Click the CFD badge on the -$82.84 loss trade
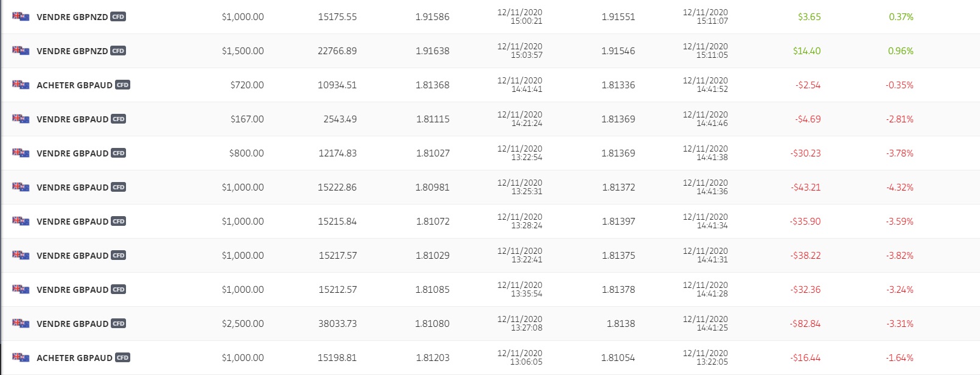Image resolution: width=980 pixels, height=375 pixels. click(118, 324)
